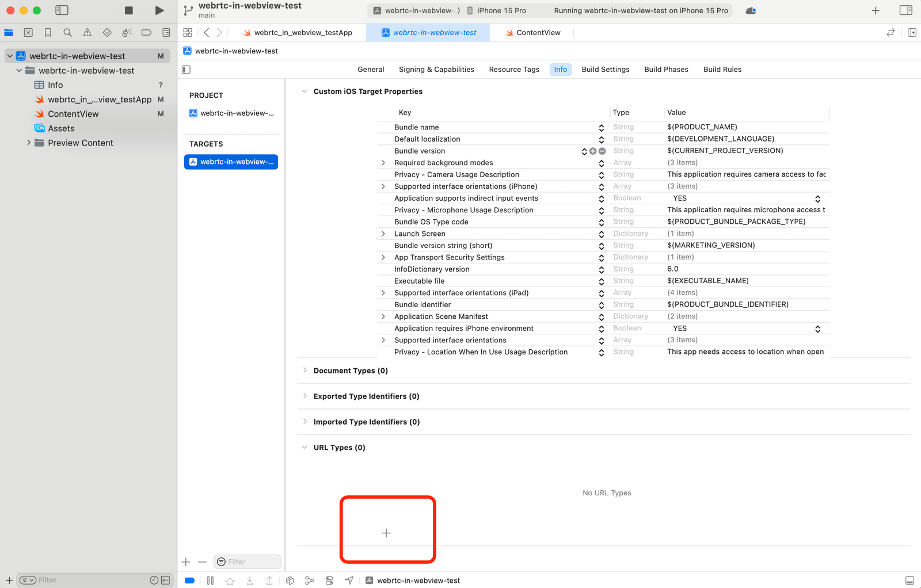Viewport: 921px width, 588px height.
Task: Open Test navigator diamond icon
Action: 107,33
